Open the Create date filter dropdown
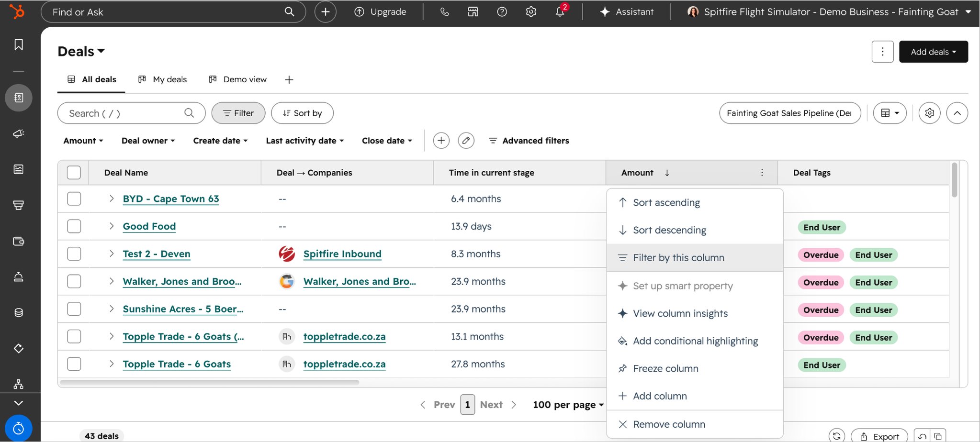The image size is (980, 442). click(221, 141)
